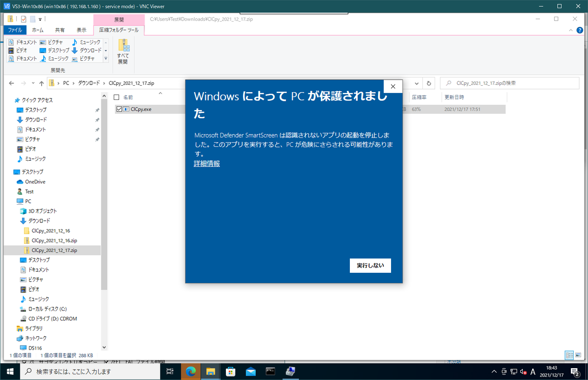588x380 pixels.
Task: Open the Windows Start menu
Action: [10, 371]
